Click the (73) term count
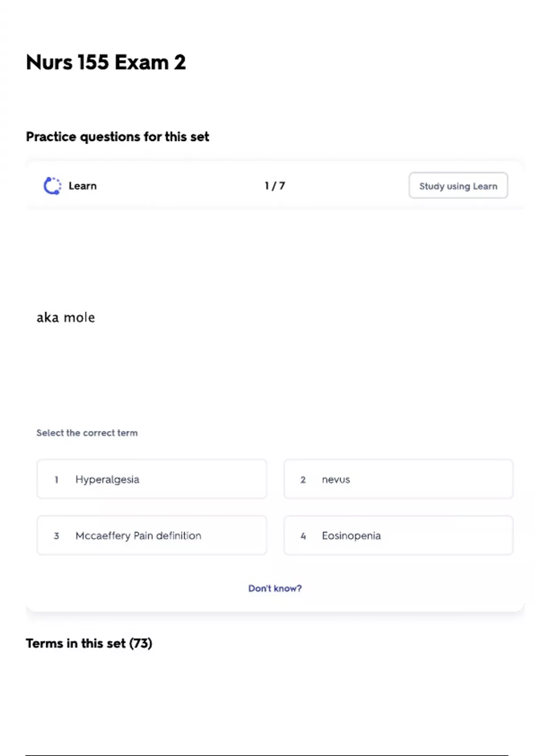 click(141, 643)
